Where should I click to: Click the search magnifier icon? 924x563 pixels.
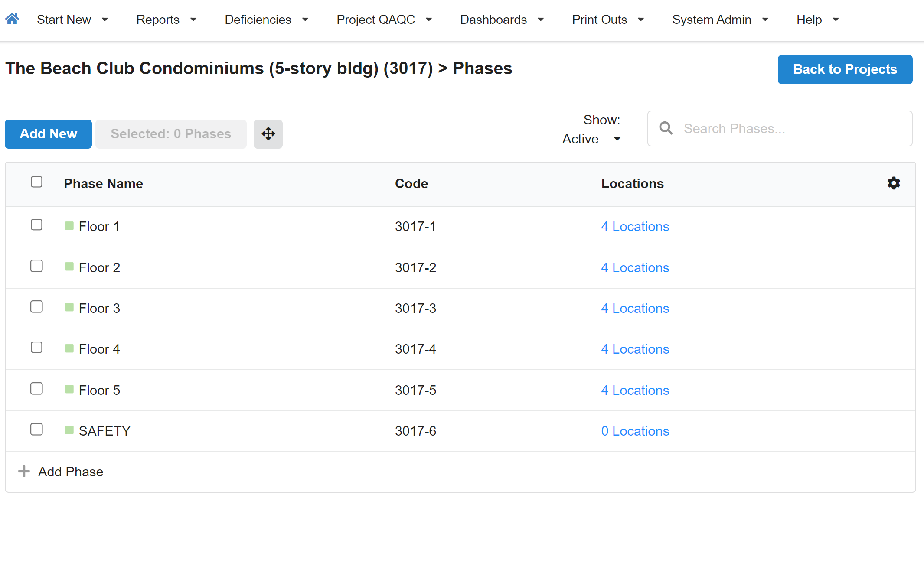666,128
